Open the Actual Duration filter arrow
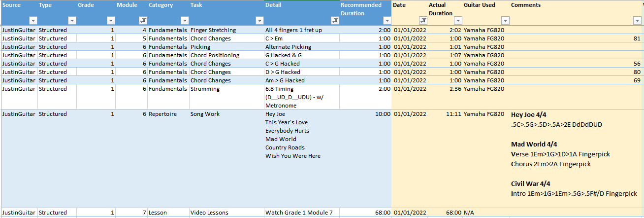Viewport: 644px width, 218px height. pyautogui.click(x=458, y=21)
